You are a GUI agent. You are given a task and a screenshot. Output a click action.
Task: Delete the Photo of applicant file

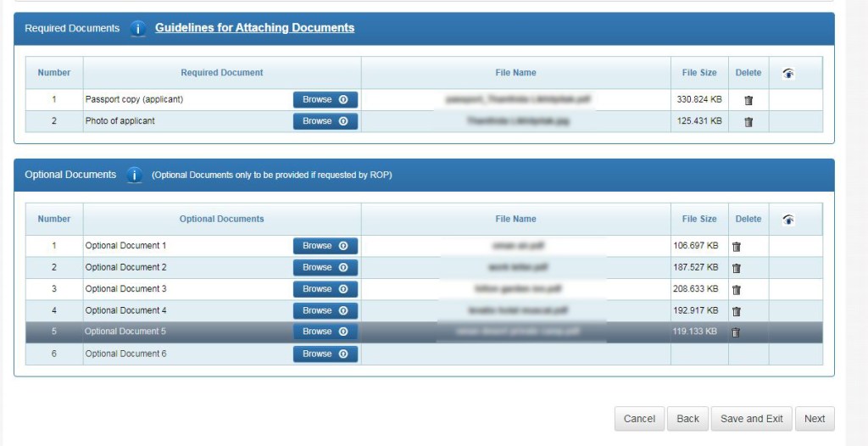(x=748, y=122)
